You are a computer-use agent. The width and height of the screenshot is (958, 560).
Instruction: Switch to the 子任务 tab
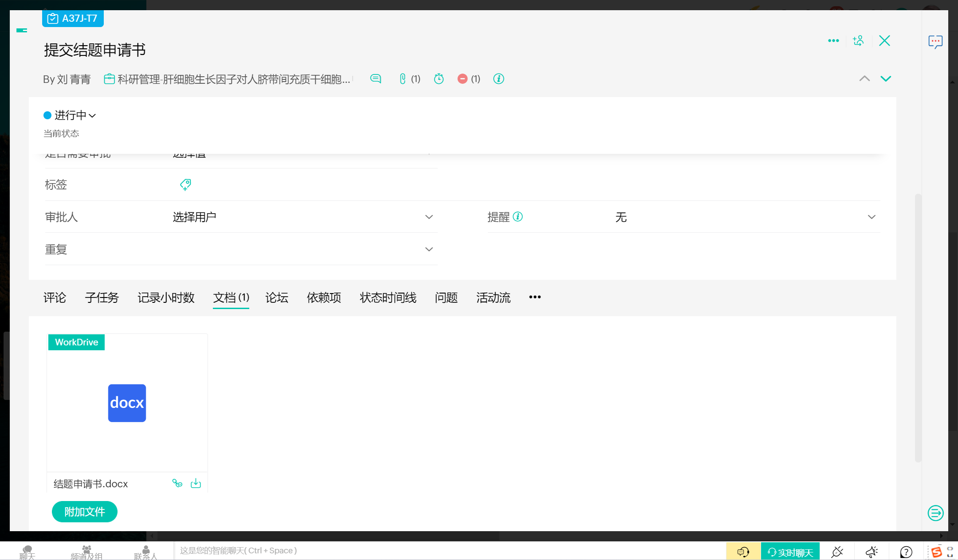click(x=102, y=298)
